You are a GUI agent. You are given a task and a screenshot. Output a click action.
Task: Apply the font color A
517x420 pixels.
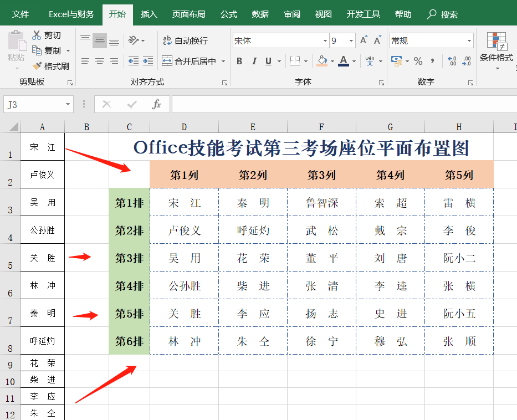pyautogui.click(x=344, y=60)
